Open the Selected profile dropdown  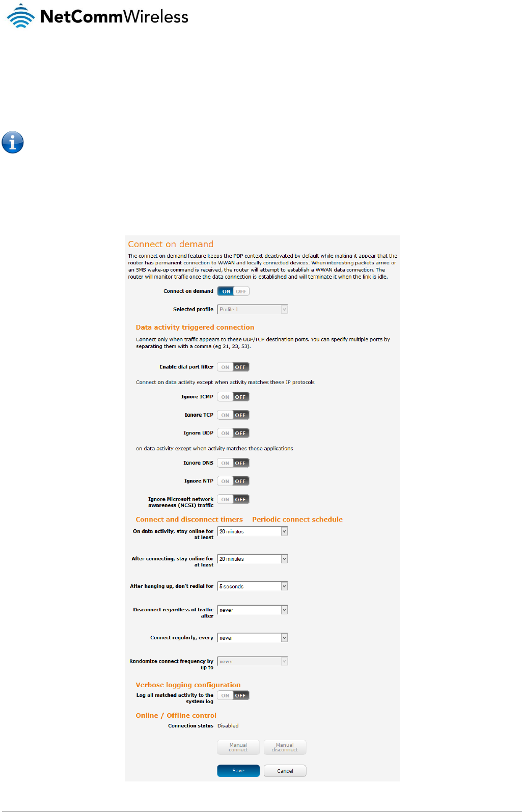pyautogui.click(x=253, y=309)
